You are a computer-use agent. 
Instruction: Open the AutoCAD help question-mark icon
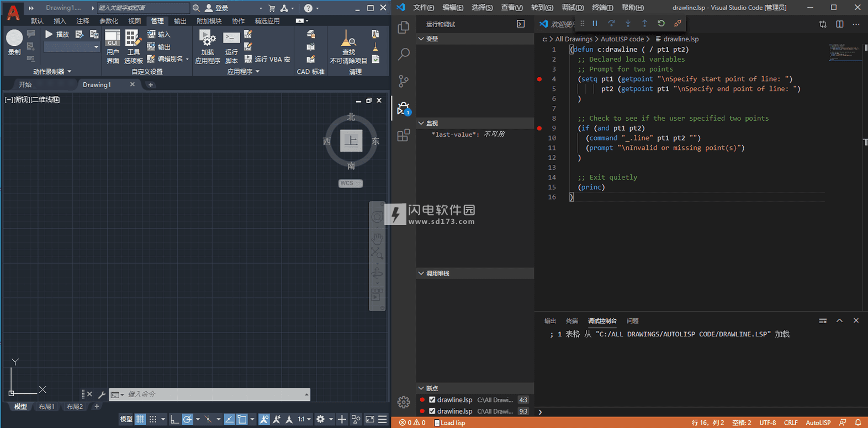(x=308, y=8)
